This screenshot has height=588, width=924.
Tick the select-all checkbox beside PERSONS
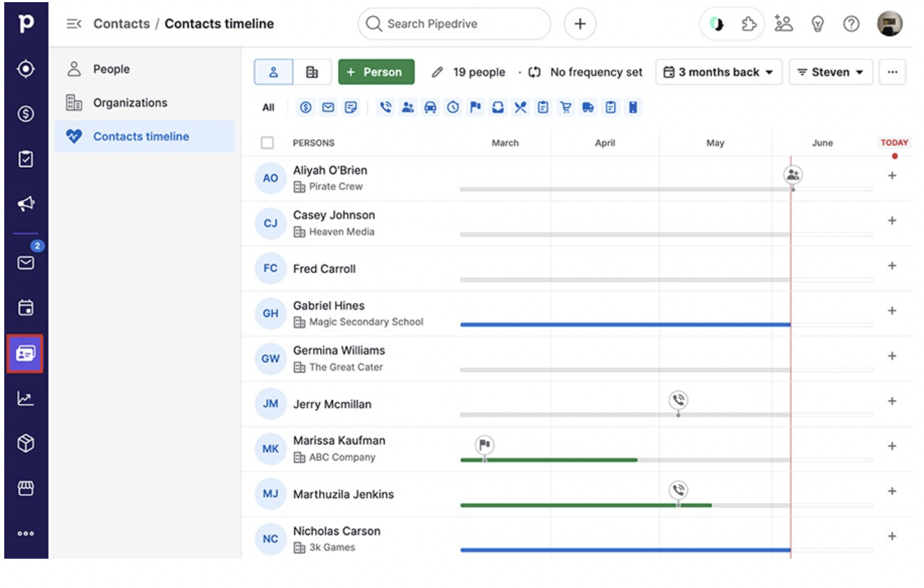[x=267, y=143]
